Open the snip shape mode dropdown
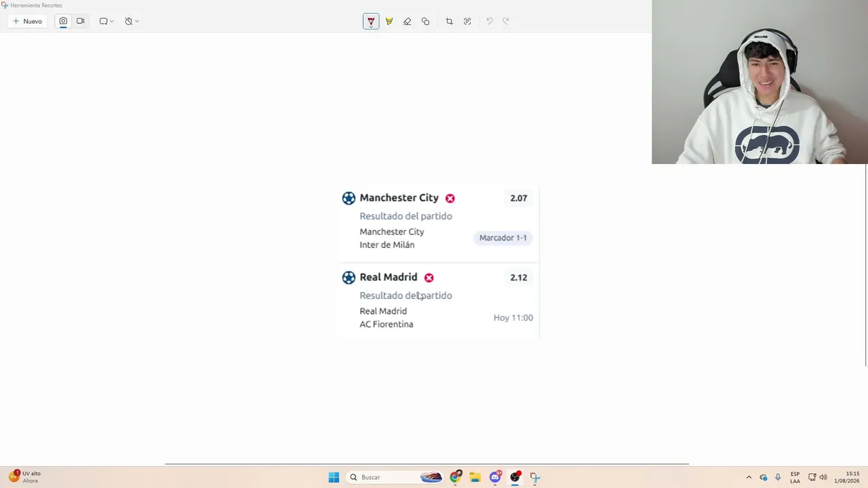Image resolution: width=868 pixels, height=488 pixels. pyautogui.click(x=106, y=21)
